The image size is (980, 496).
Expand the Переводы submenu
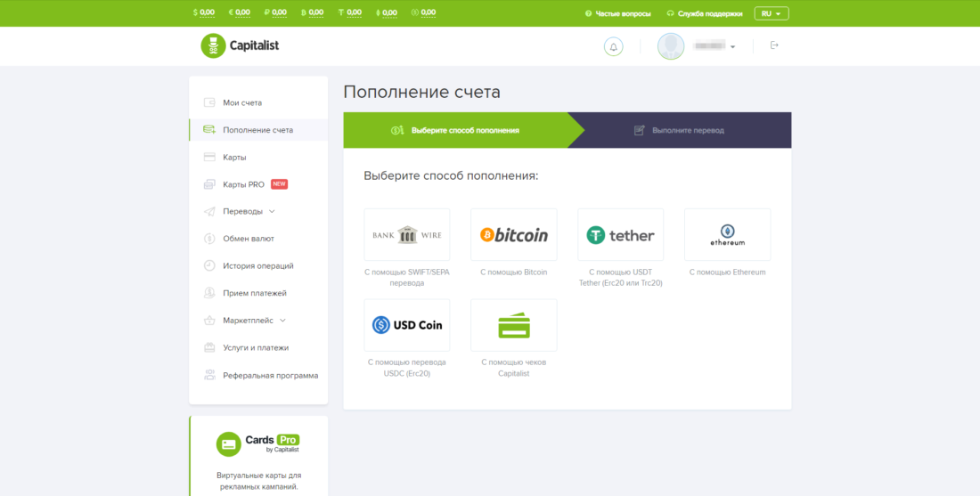(249, 211)
